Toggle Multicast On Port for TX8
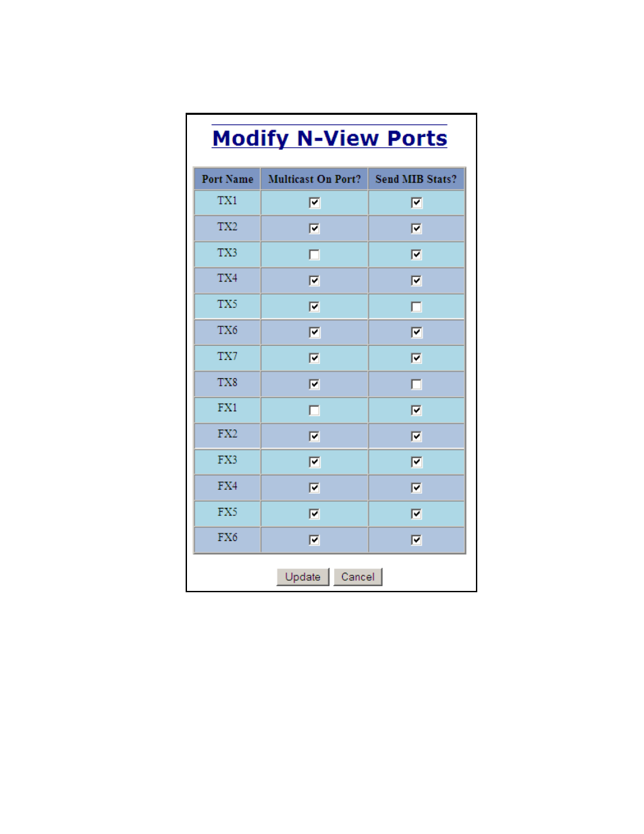The image size is (644, 834). click(314, 384)
